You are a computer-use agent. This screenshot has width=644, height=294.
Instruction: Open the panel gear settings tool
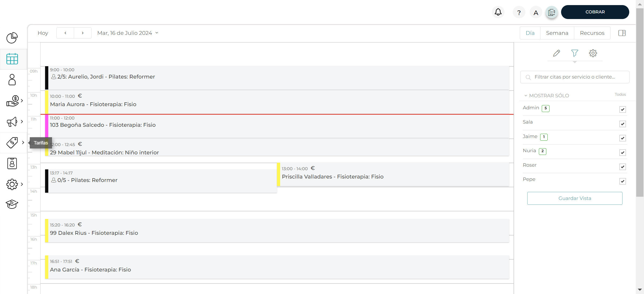pyautogui.click(x=593, y=53)
